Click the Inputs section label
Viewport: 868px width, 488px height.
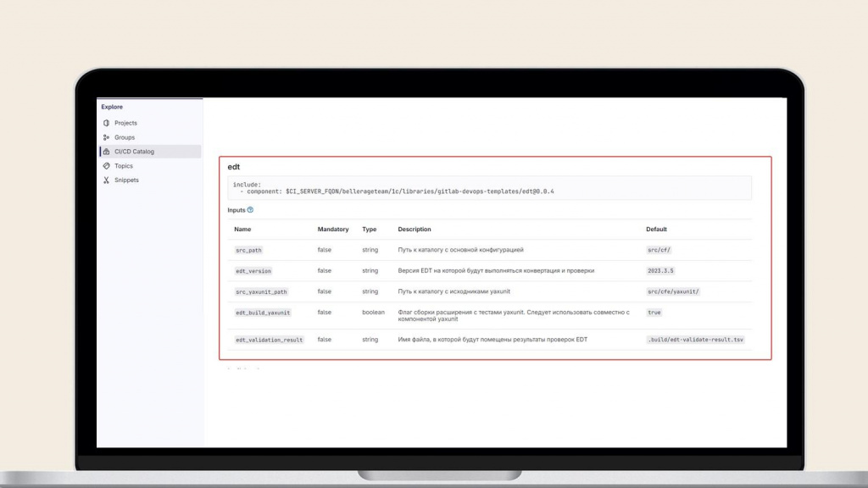[236, 210]
